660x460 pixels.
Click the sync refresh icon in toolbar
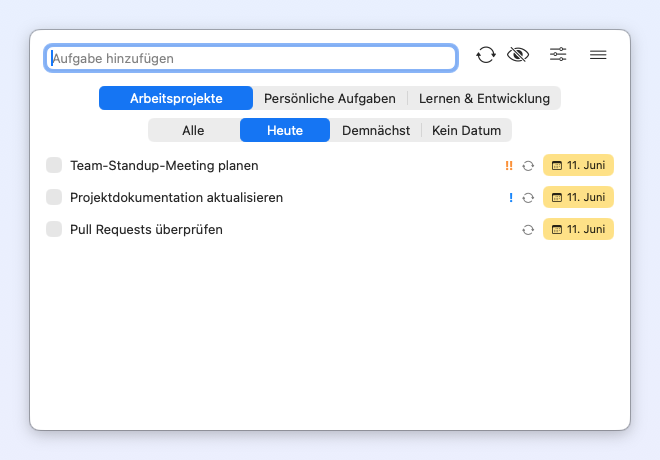[x=486, y=55]
